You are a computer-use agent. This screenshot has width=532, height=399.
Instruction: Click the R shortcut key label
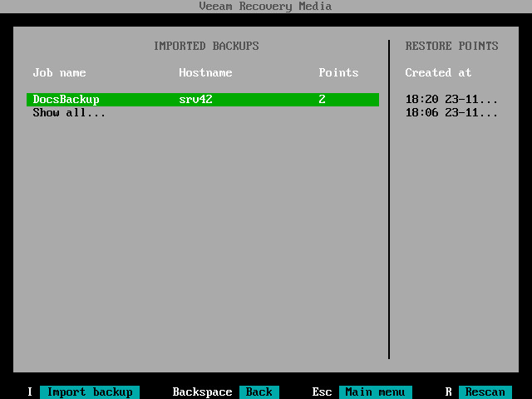(449, 392)
